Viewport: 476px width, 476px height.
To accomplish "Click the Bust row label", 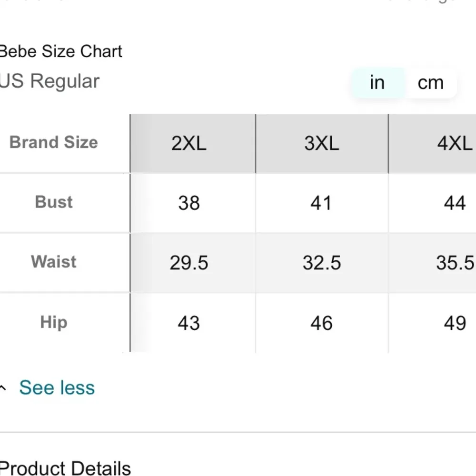I will coord(54,202).
